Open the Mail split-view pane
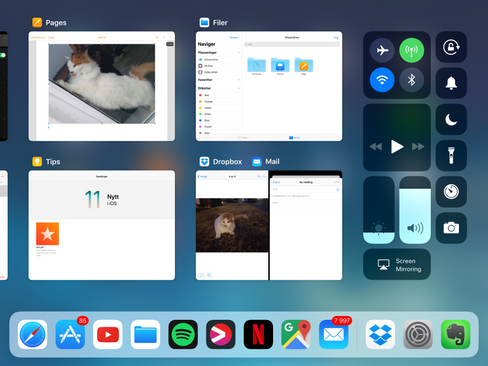This screenshot has width=488, height=366. pyautogui.click(x=306, y=225)
